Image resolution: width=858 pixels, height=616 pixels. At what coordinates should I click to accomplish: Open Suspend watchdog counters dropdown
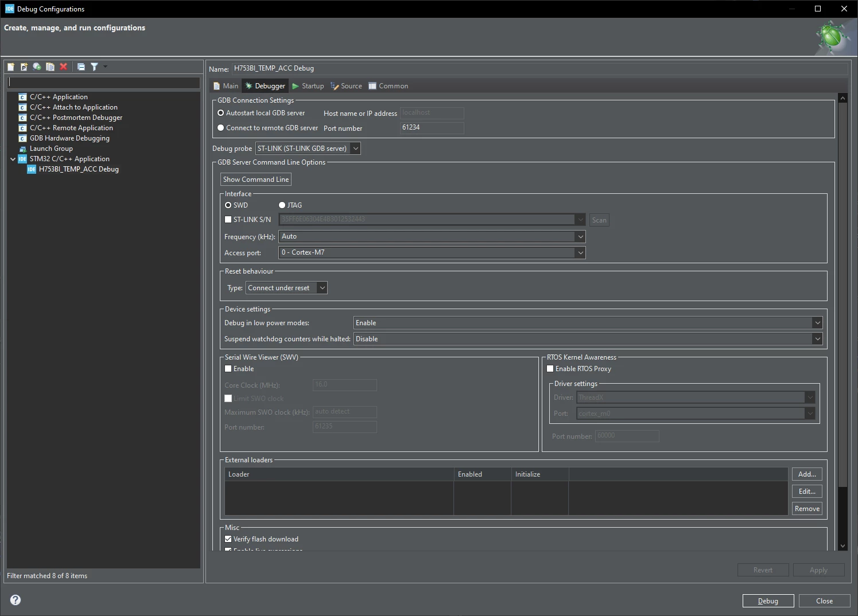click(588, 339)
